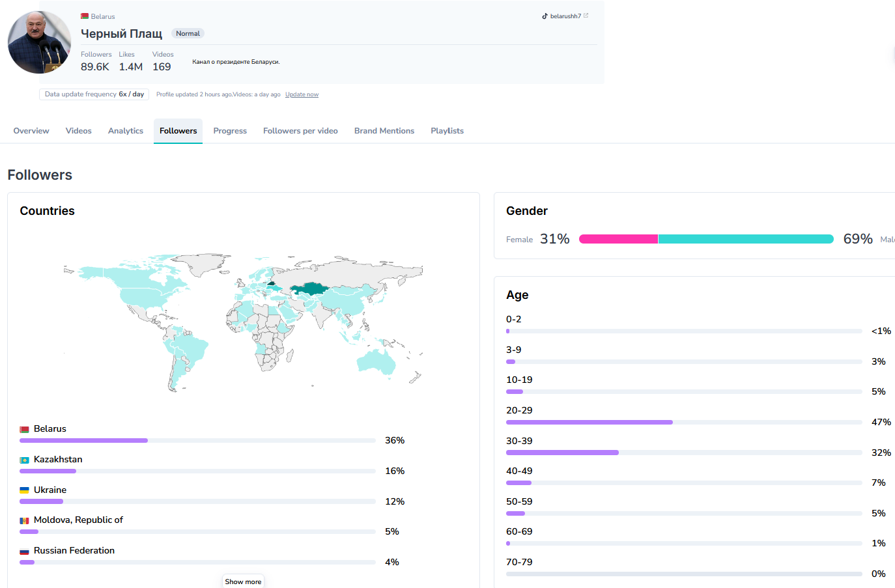
Task: Go to the Followers per video tab
Action: pos(300,131)
